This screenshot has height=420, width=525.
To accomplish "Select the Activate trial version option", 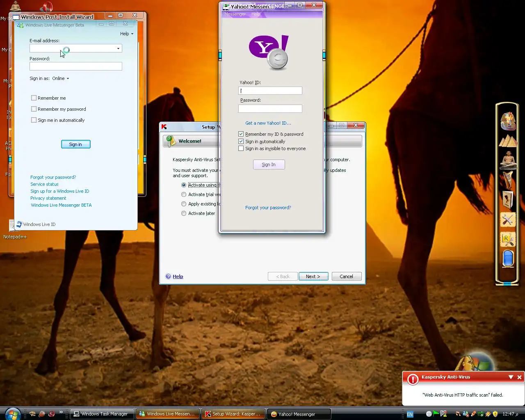I will (184, 194).
